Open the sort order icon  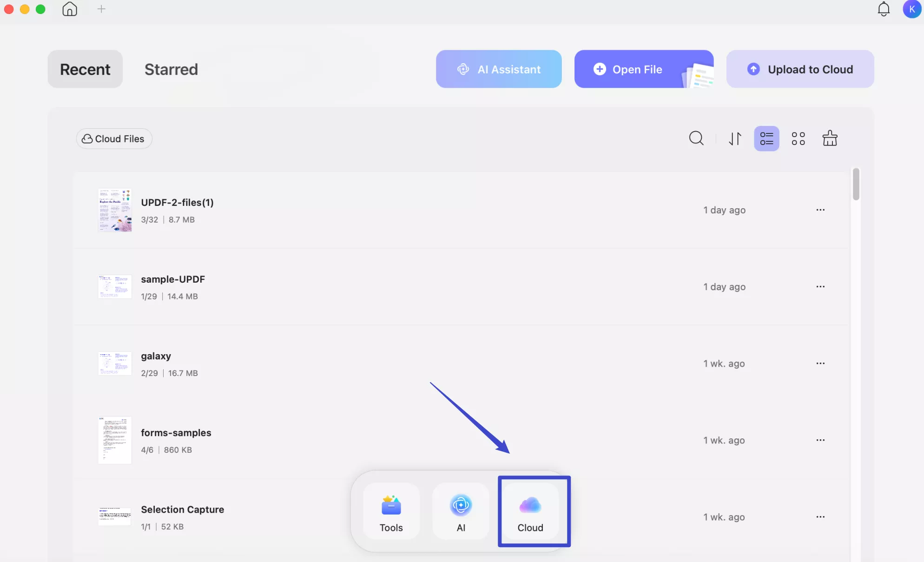click(735, 139)
